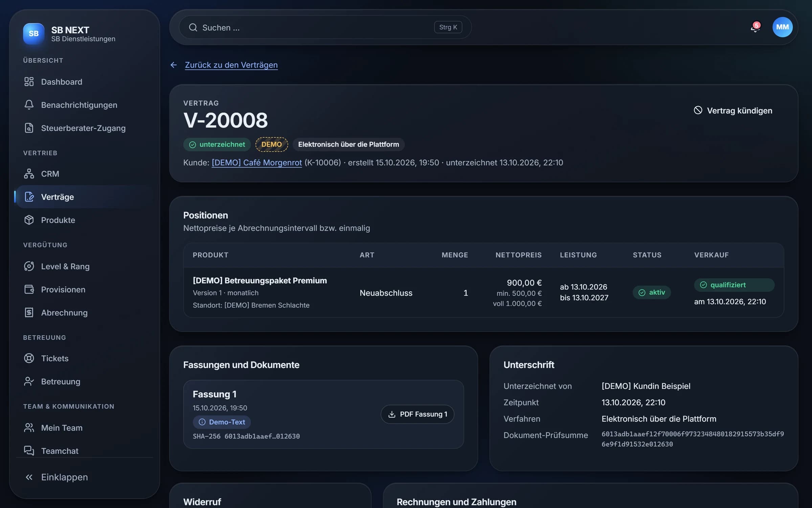812x508 pixels.
Task: Click the qualifiziert sales pill
Action: click(x=734, y=285)
